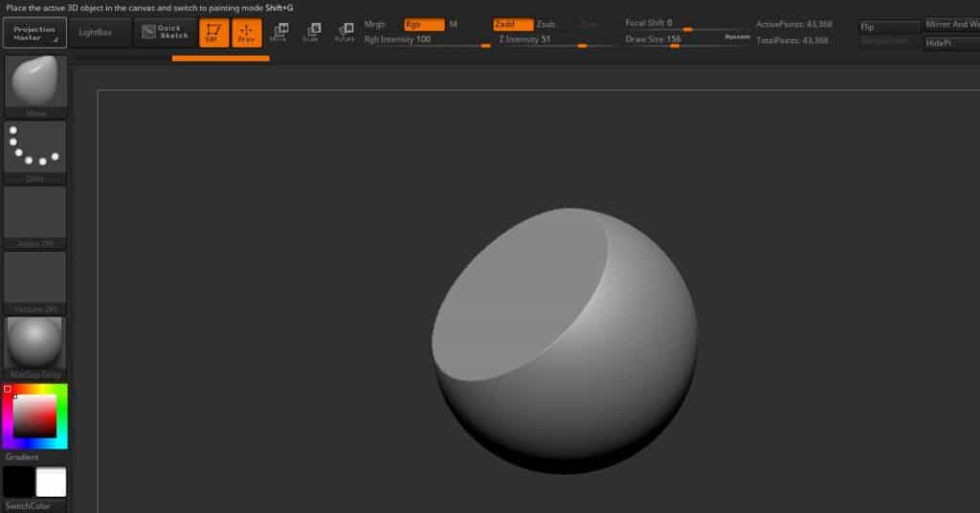Adjust the Rgb Intensity slider
Viewport: 980px width, 513px height.
tap(427, 40)
